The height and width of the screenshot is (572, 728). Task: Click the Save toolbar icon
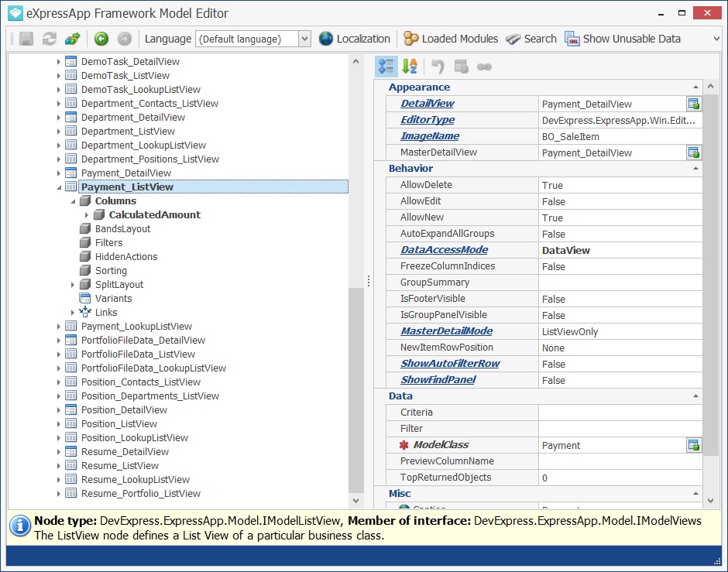pos(26,39)
